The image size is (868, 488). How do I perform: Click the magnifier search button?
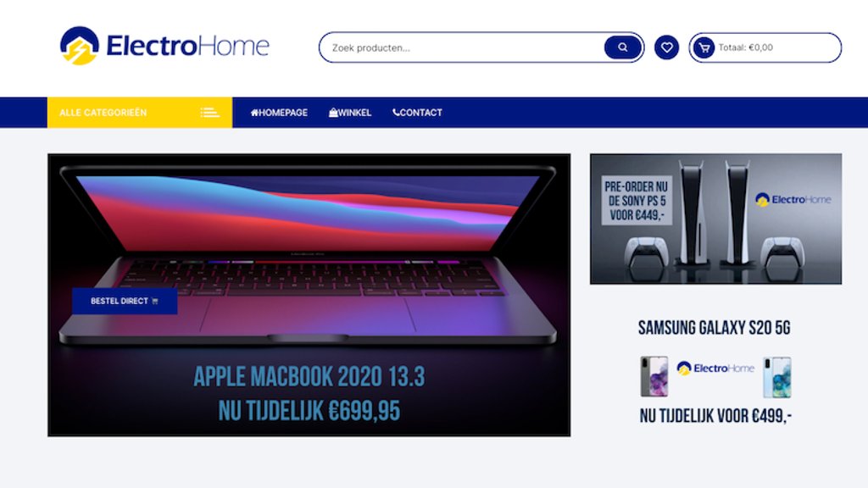point(623,47)
